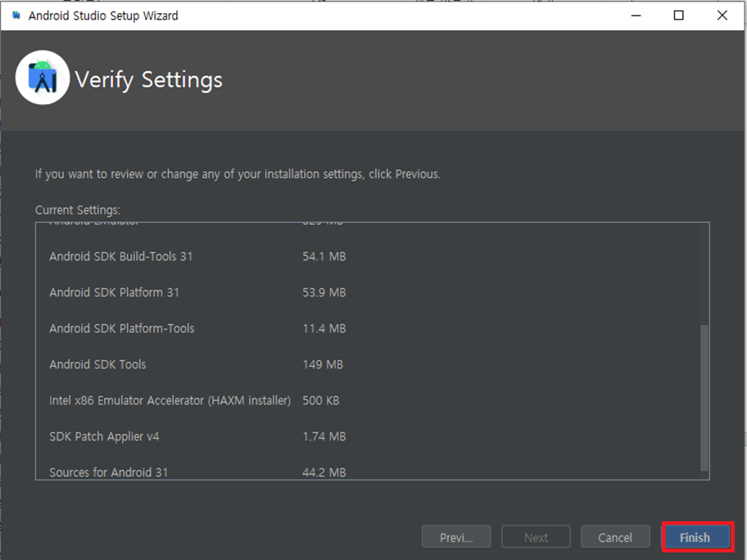Image resolution: width=747 pixels, height=560 pixels.
Task: Click the 500 KB size value
Action: 320,400
